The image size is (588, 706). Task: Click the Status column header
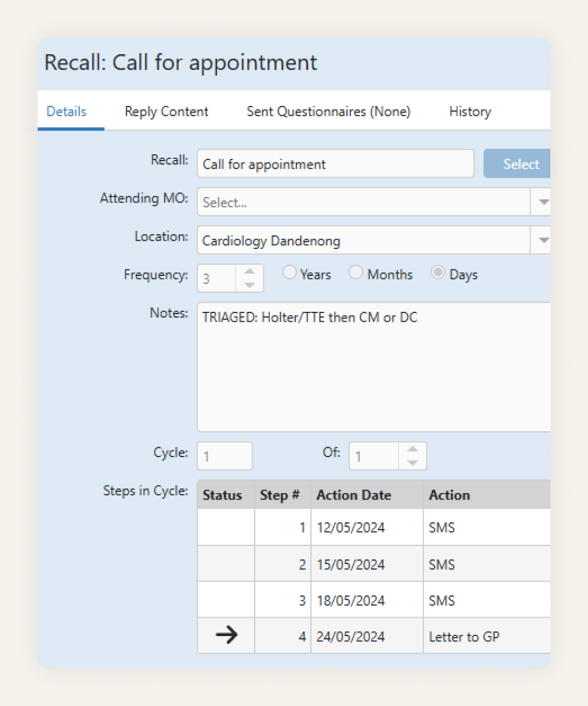click(226, 495)
